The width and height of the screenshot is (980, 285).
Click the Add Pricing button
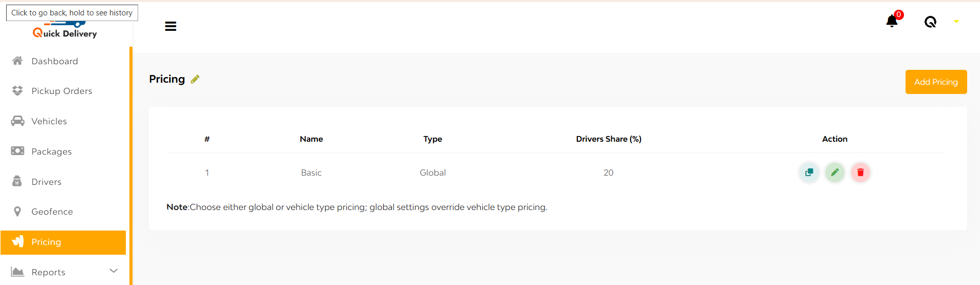[936, 82]
